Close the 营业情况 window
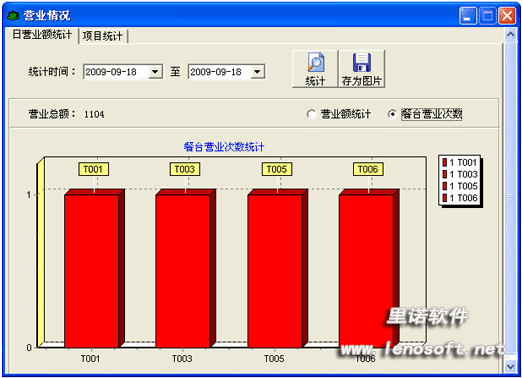Image resolution: width=522 pixels, height=378 pixels. (x=507, y=16)
